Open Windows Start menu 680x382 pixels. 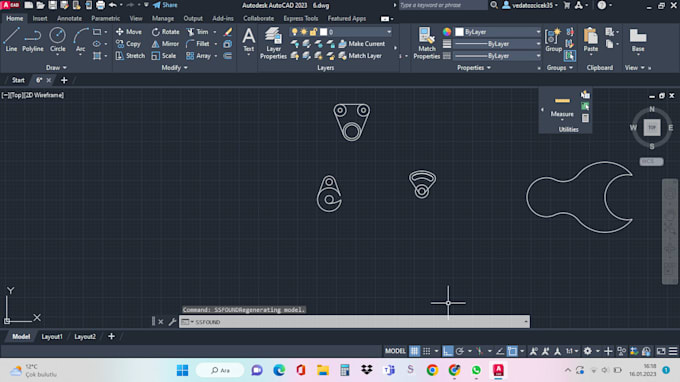183,370
